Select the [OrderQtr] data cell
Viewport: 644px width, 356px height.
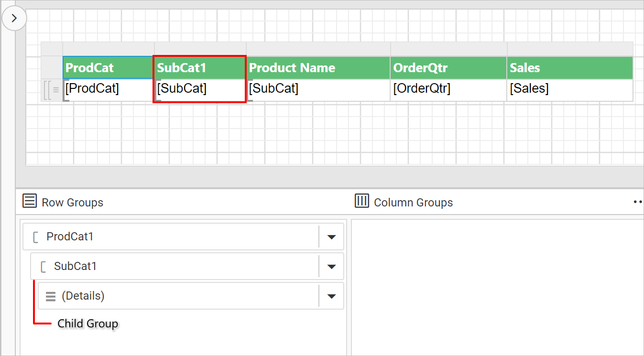(448, 90)
